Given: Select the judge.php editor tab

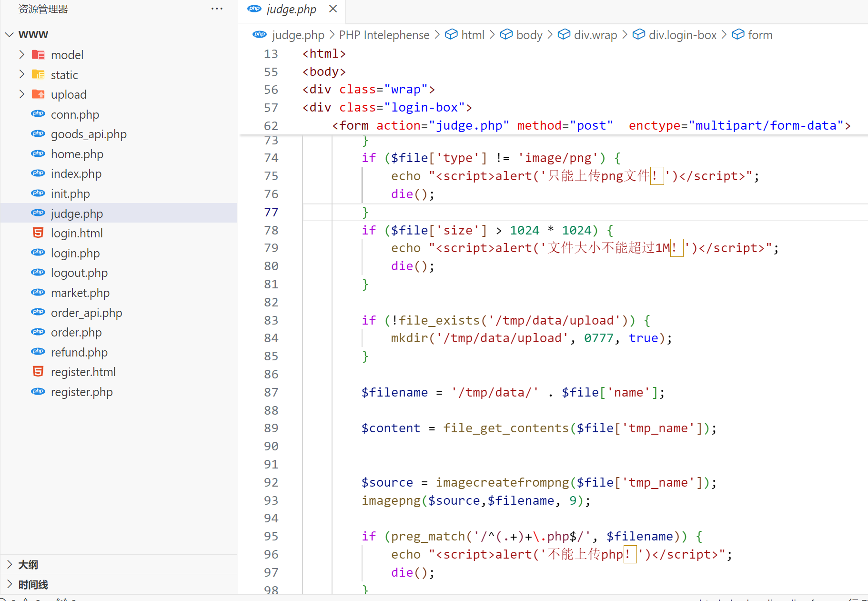Looking at the screenshot, I should click(x=291, y=9).
